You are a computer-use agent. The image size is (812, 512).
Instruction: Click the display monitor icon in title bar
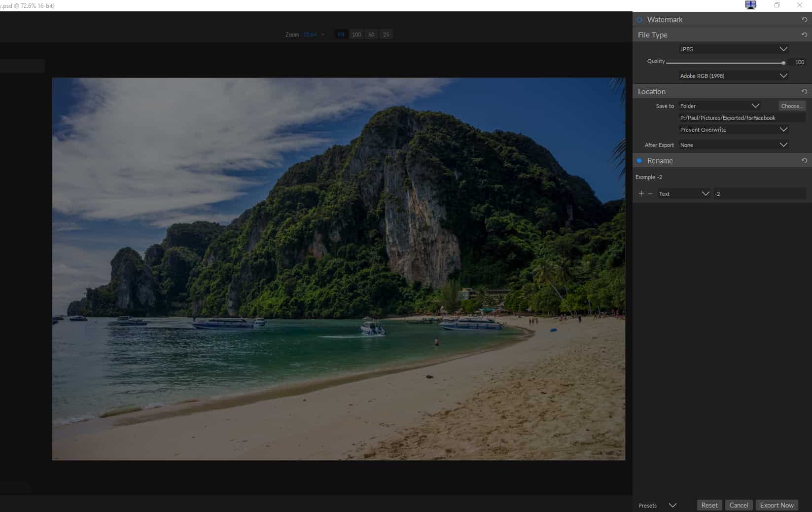pyautogui.click(x=750, y=5)
